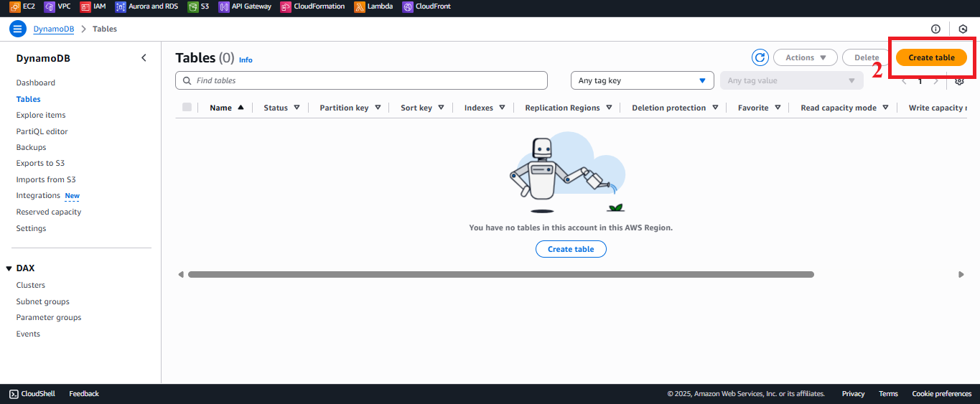
Task: Open the VPC service shortcut icon
Action: [49, 6]
